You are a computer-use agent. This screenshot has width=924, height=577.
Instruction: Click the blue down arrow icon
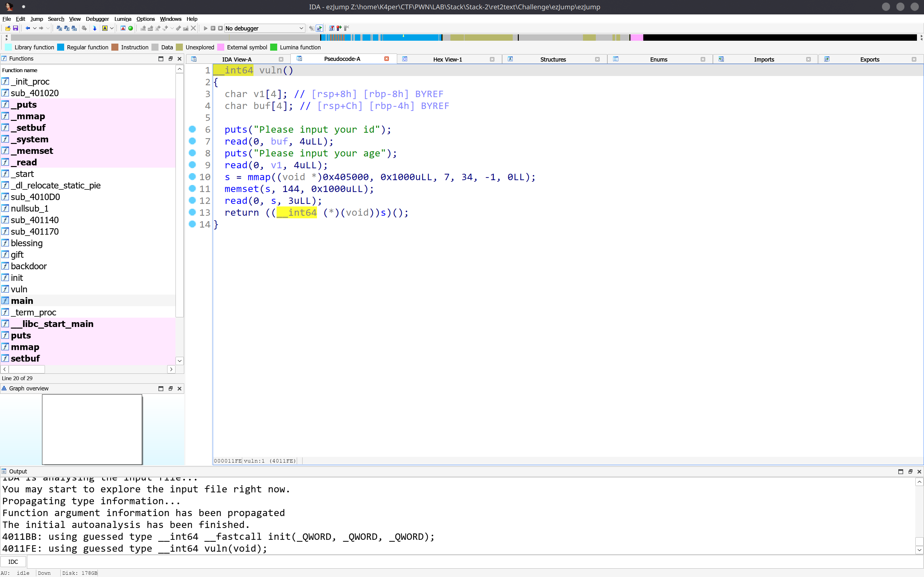tap(95, 28)
